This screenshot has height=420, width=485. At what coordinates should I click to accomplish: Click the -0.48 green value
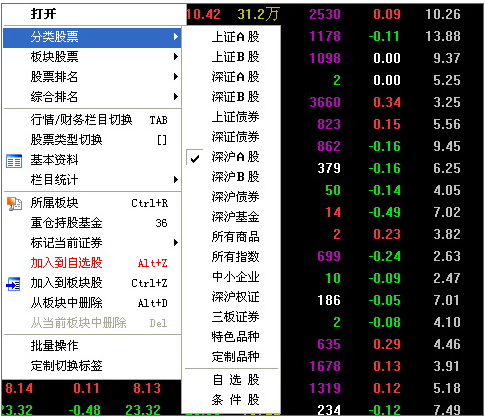coord(85,410)
